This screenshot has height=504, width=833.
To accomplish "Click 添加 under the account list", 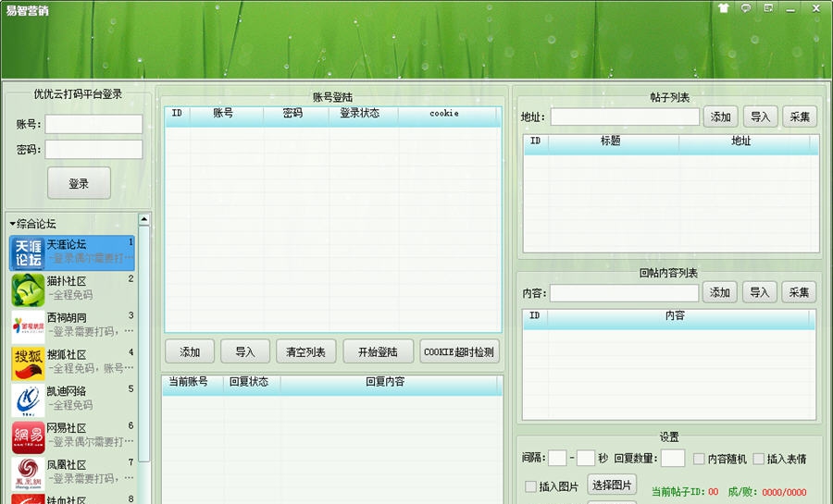I will pyautogui.click(x=190, y=351).
